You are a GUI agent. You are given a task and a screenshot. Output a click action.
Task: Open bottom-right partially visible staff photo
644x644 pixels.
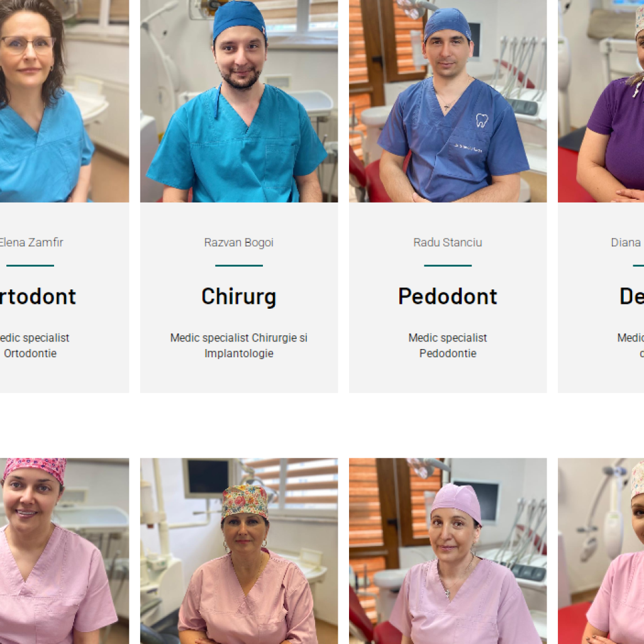coord(601,551)
